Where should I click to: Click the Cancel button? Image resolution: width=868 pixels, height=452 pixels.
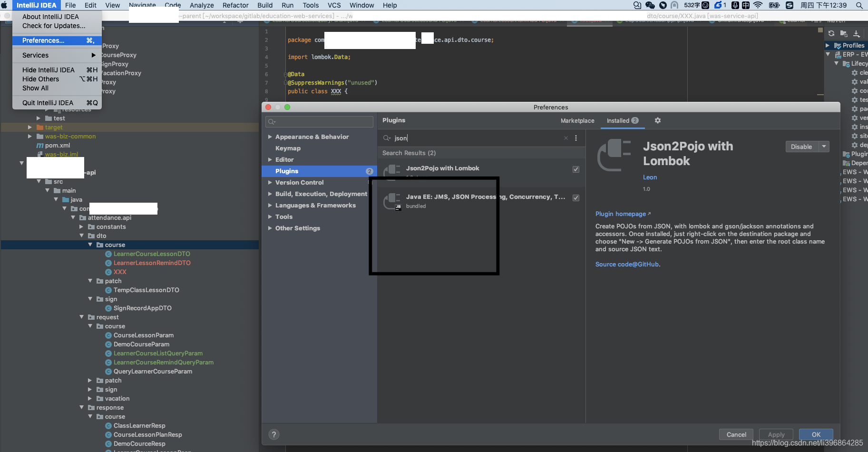(736, 434)
